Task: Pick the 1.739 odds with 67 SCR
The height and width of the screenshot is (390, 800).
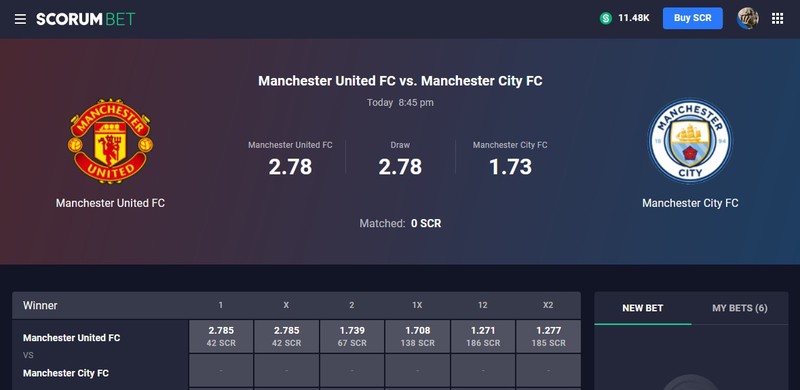Action: [x=352, y=336]
